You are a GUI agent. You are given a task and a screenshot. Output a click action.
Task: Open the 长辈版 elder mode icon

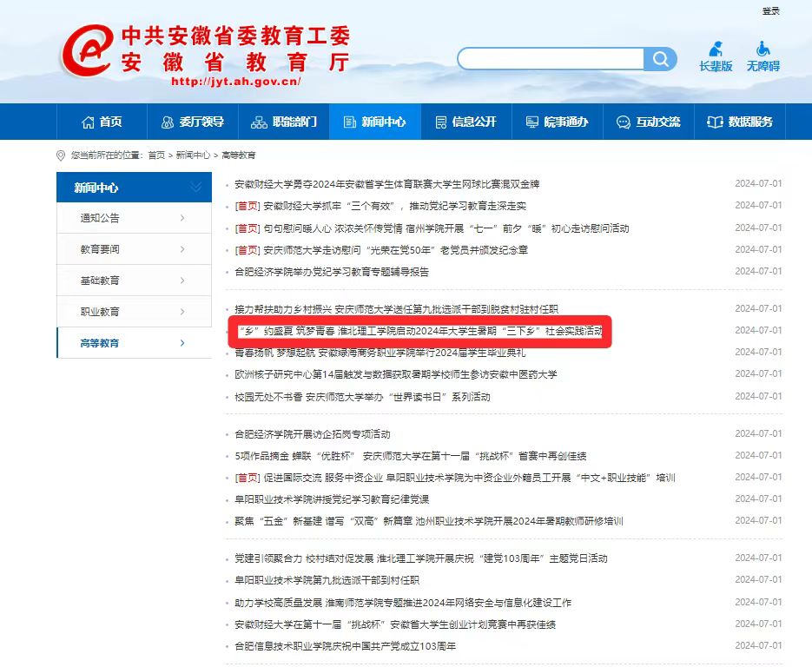(716, 49)
